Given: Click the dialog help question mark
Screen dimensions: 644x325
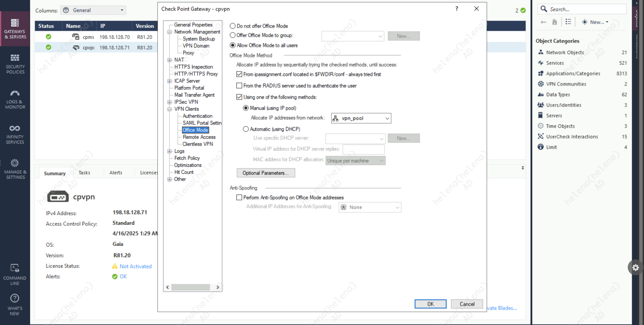Looking at the screenshot, I should [457, 9].
